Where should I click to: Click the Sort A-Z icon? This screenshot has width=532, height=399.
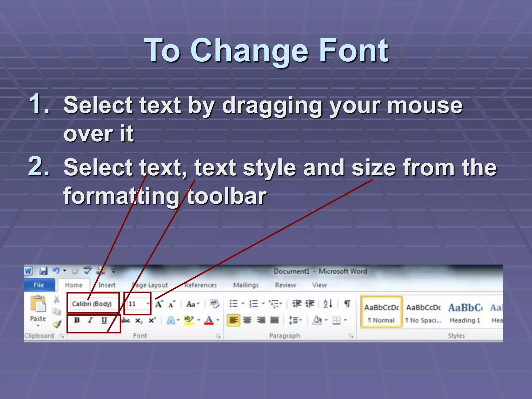click(328, 303)
